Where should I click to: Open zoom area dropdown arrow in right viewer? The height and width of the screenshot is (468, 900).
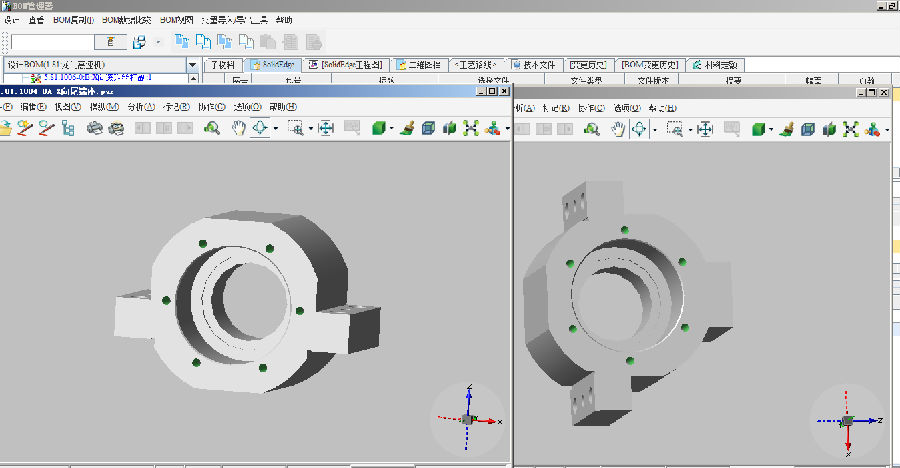(x=690, y=130)
